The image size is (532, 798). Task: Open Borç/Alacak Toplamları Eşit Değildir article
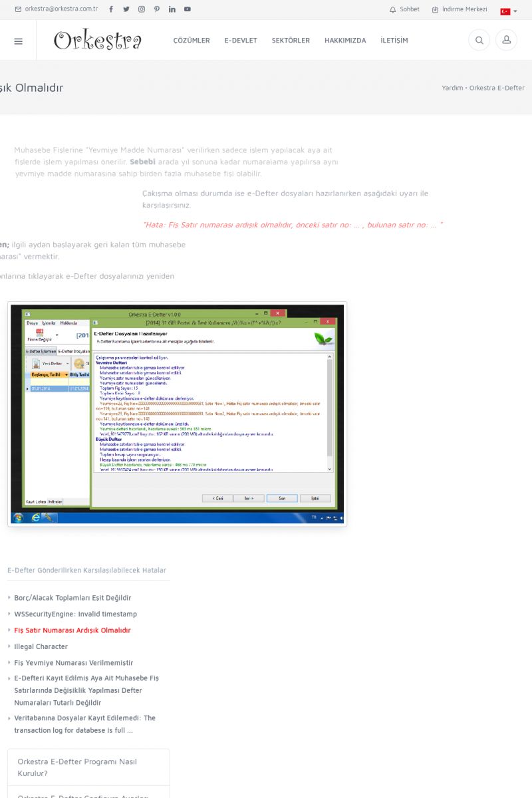coord(72,598)
